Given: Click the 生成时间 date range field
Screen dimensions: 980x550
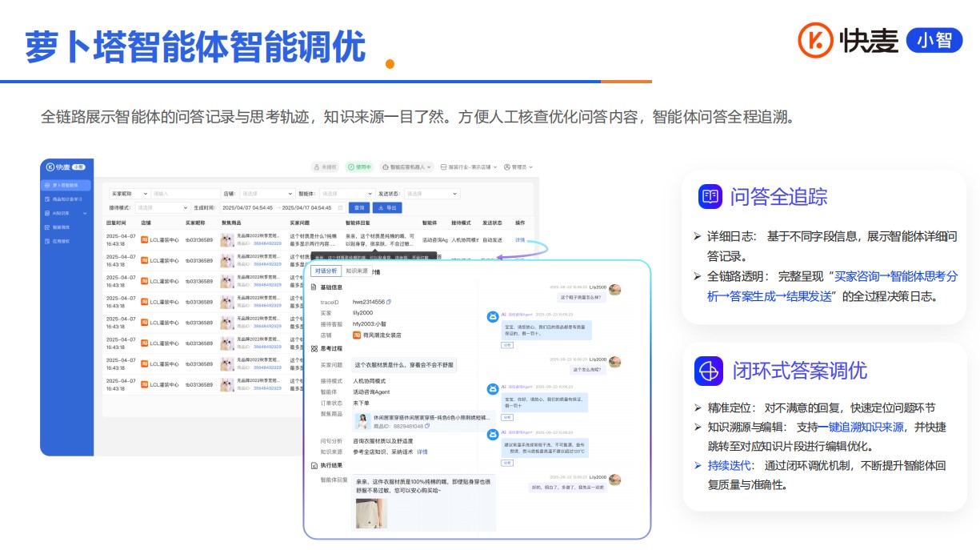Looking at the screenshot, I should tap(282, 208).
